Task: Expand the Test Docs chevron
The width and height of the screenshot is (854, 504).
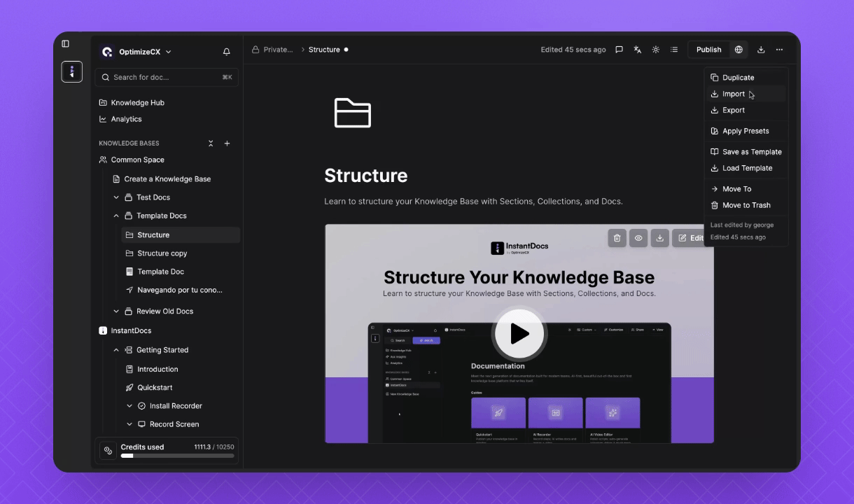Action: pyautogui.click(x=116, y=197)
